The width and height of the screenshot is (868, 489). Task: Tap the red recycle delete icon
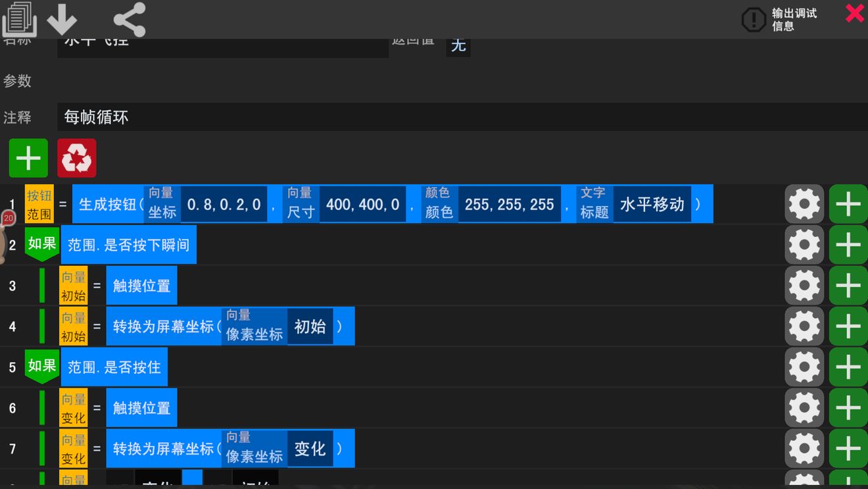point(77,158)
